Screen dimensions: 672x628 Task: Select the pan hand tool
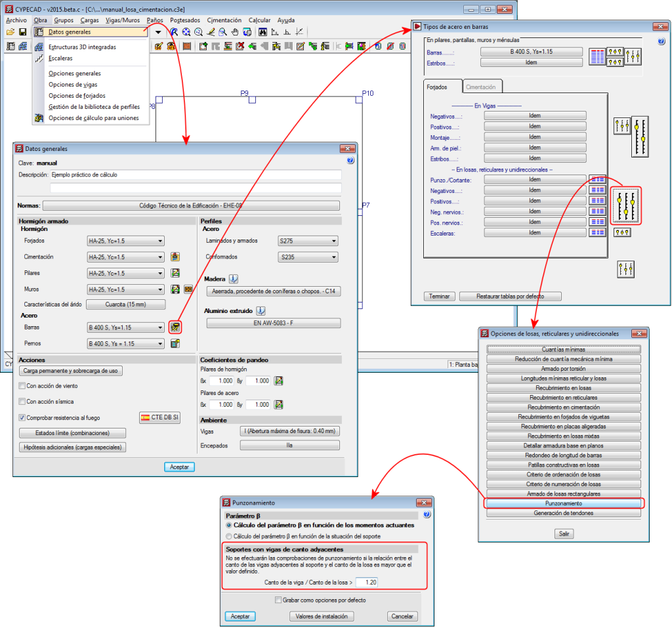coord(235,32)
